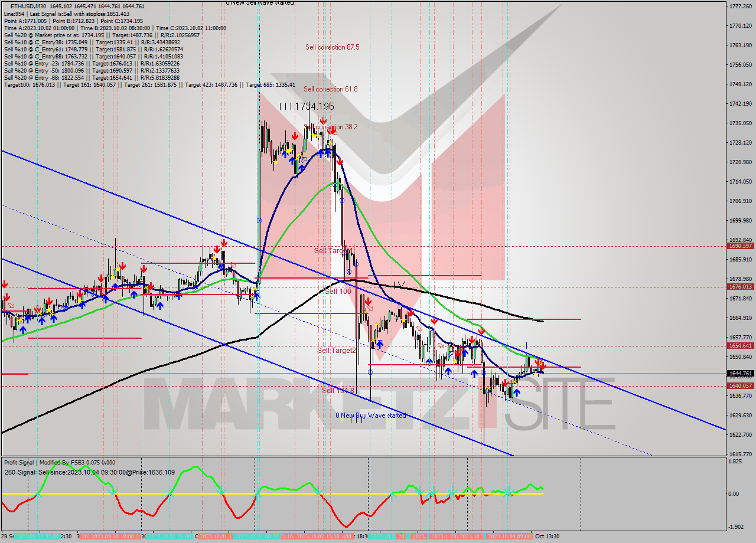756x543 pixels.
Task: Click the 'Target100: 1676.013' targets line
Action: 149,84
